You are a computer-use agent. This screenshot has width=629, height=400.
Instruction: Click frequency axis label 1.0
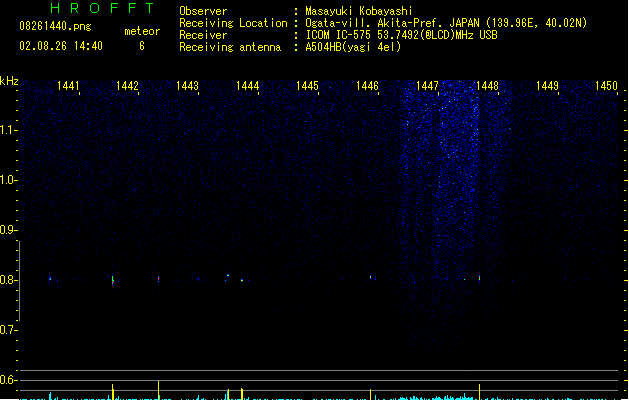click(8, 180)
